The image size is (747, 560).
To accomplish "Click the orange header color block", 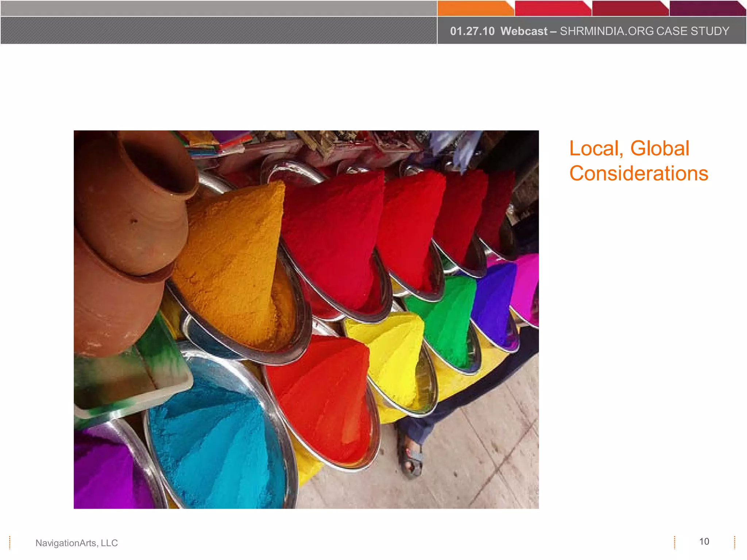I will coord(474,8).
